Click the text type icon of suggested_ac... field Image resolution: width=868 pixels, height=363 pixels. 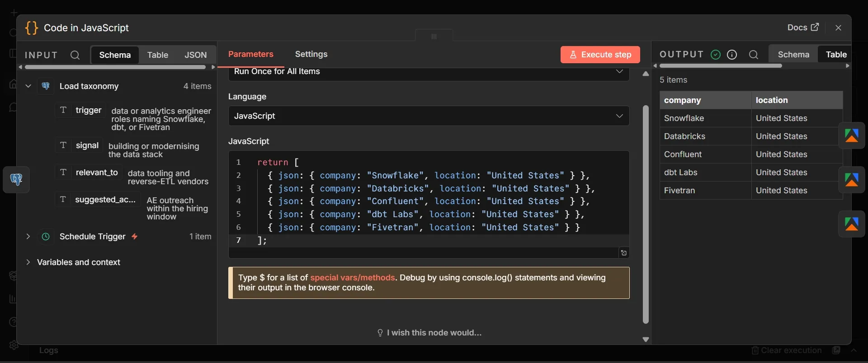[63, 200]
